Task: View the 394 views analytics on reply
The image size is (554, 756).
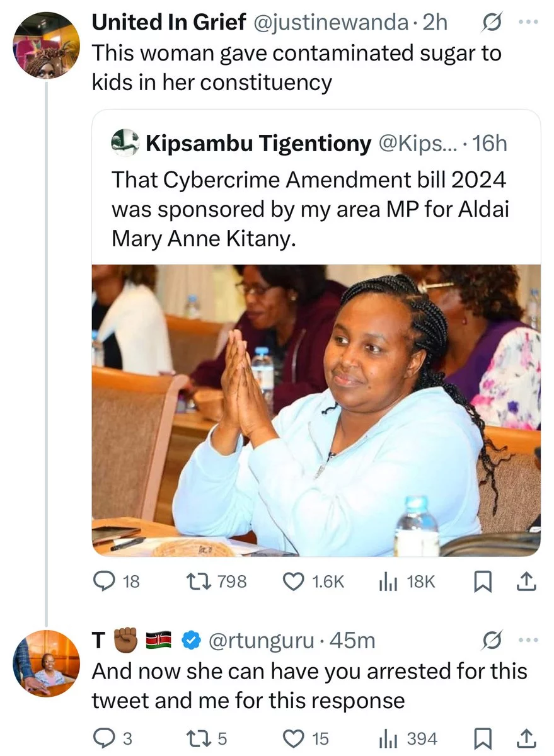Action: pos(386,738)
